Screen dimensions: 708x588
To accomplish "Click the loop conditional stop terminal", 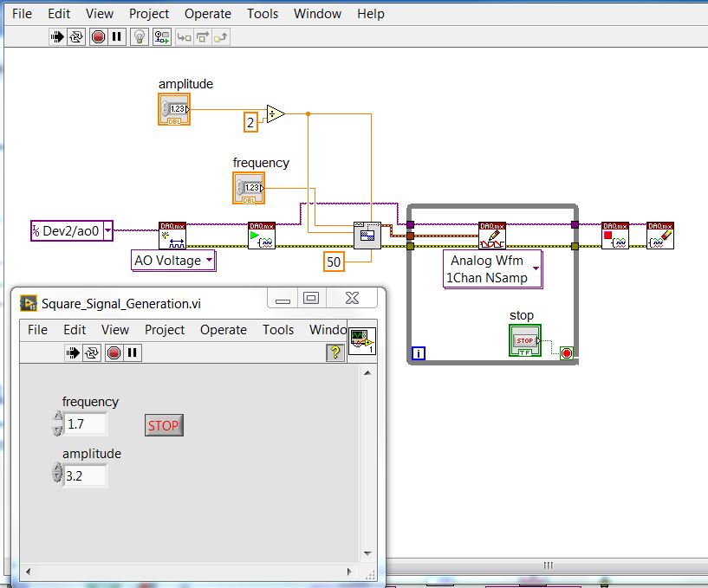I will [x=568, y=352].
